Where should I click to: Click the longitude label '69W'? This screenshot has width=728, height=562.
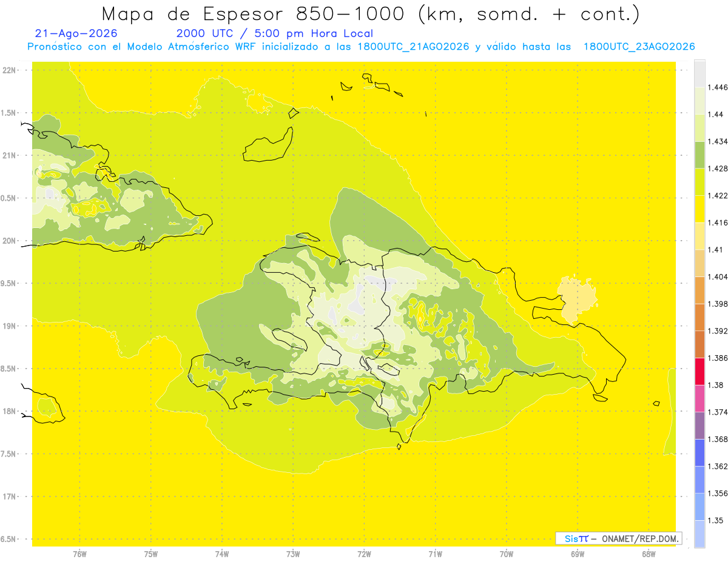578,554
